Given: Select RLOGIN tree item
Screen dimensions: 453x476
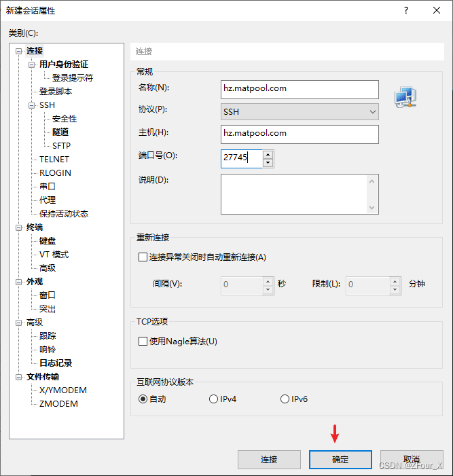Looking at the screenshot, I should click(x=55, y=173).
